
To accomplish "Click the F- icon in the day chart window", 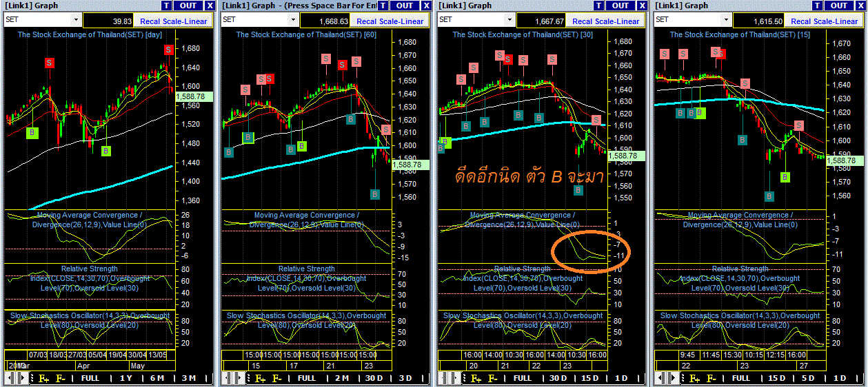I will 61,378.
